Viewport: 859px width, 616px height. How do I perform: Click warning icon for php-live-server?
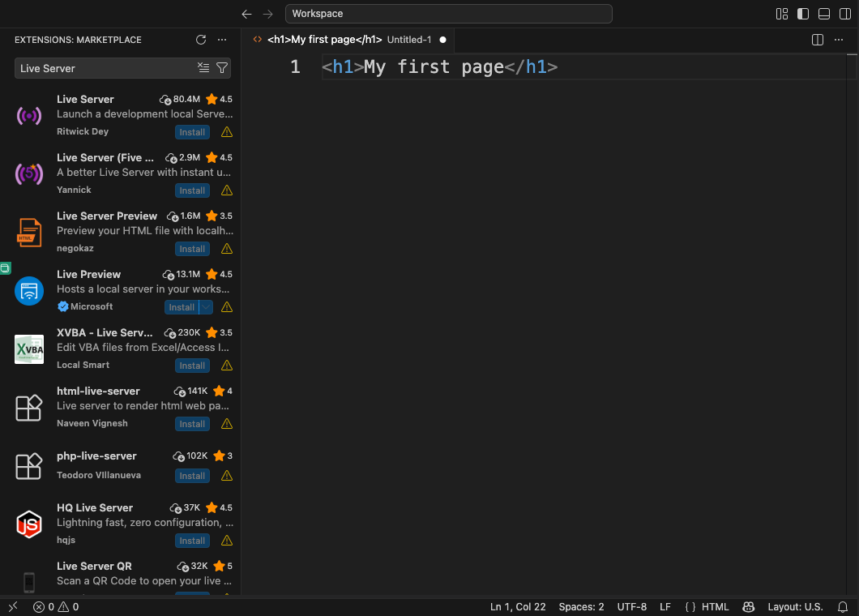[x=227, y=476]
